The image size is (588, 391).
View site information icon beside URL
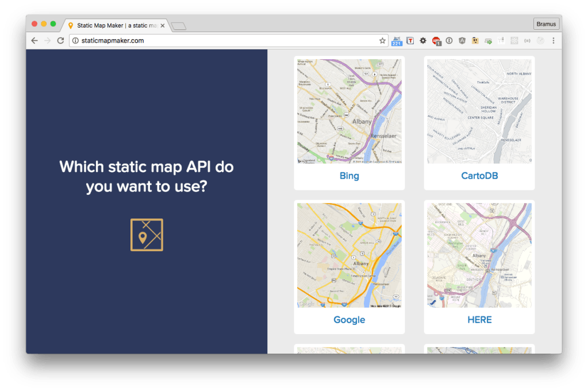75,41
